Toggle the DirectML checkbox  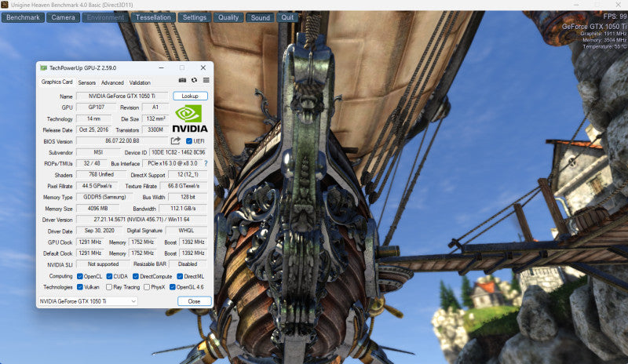pyautogui.click(x=180, y=276)
